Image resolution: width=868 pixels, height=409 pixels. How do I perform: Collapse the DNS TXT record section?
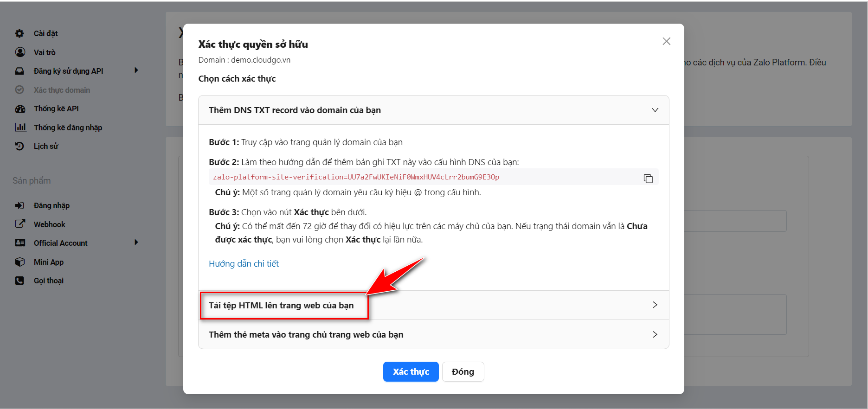(655, 110)
